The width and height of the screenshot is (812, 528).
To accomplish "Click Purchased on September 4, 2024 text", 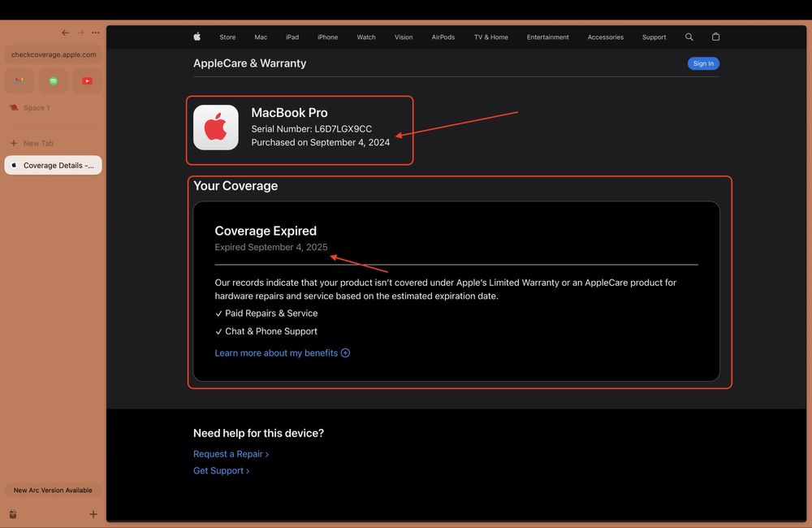I will pyautogui.click(x=321, y=142).
